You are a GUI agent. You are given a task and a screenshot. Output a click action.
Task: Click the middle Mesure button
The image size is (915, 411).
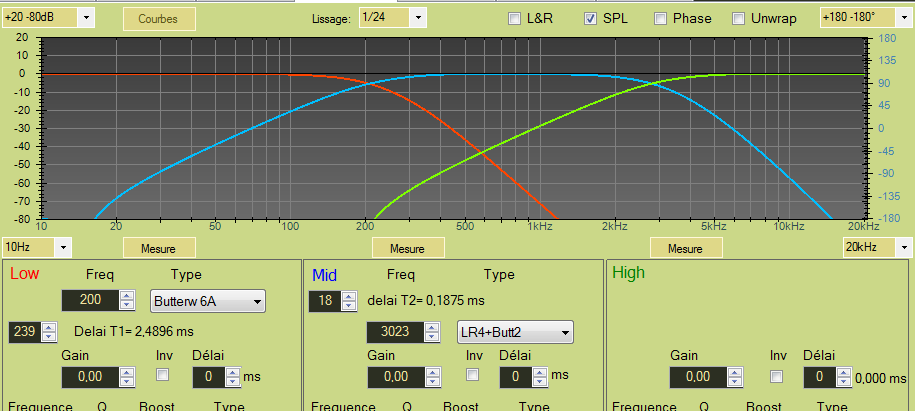pyautogui.click(x=407, y=248)
